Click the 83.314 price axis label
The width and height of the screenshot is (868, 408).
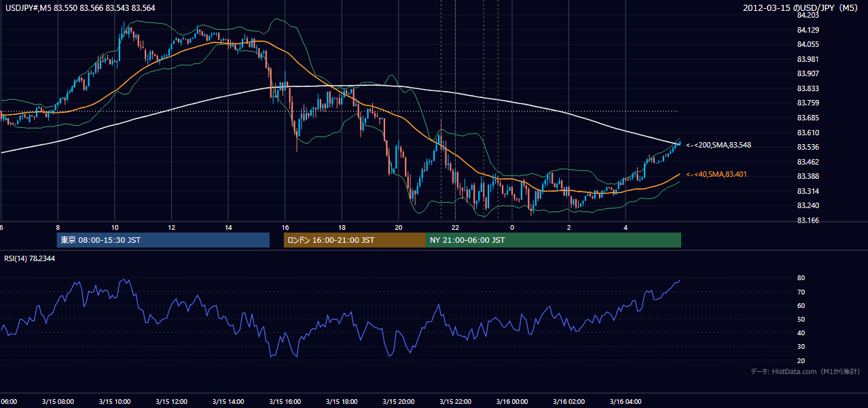808,191
